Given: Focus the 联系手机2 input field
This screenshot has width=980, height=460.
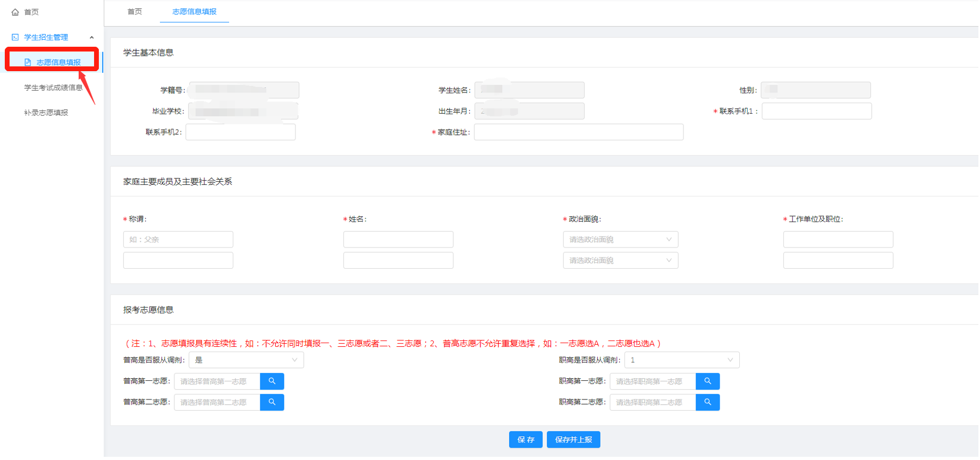Looking at the screenshot, I should pos(241,132).
